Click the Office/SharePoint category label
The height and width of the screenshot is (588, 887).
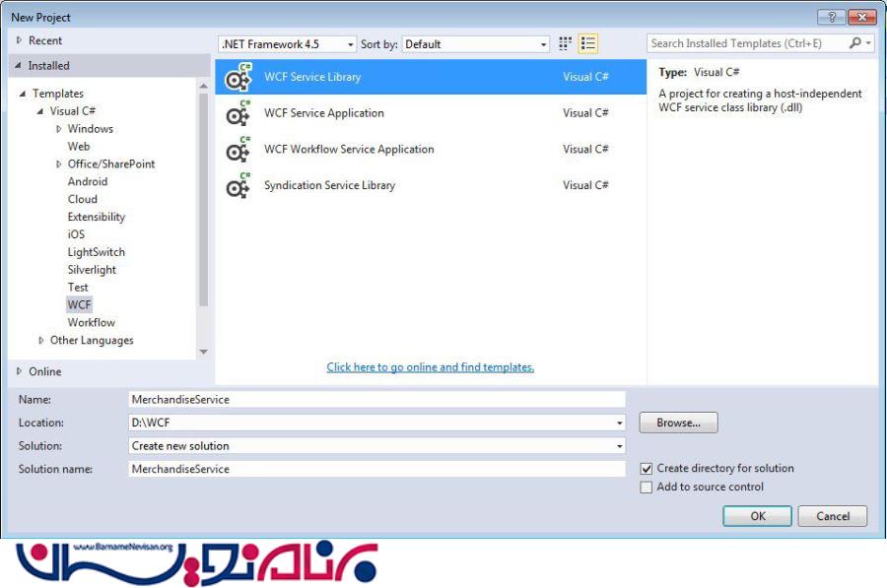pyautogui.click(x=110, y=163)
